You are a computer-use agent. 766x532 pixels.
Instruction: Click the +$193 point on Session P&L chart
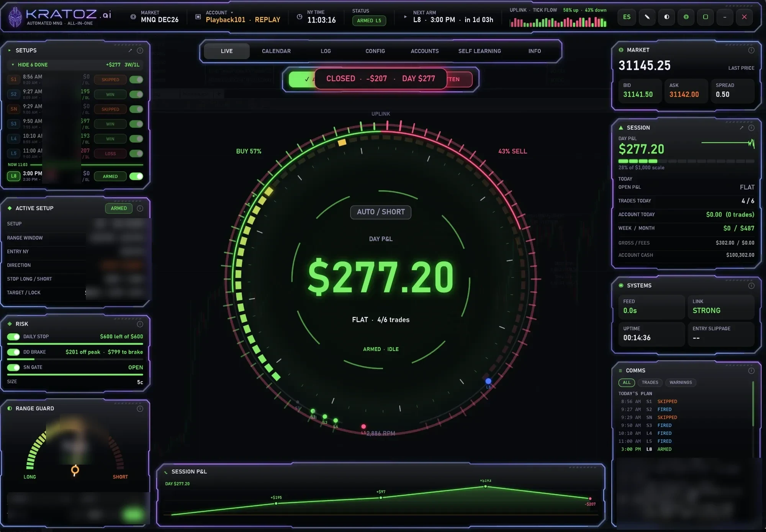point(485,486)
